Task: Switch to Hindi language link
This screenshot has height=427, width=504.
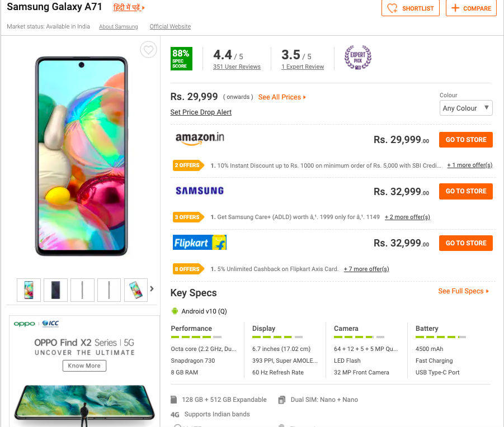Action: click(129, 8)
